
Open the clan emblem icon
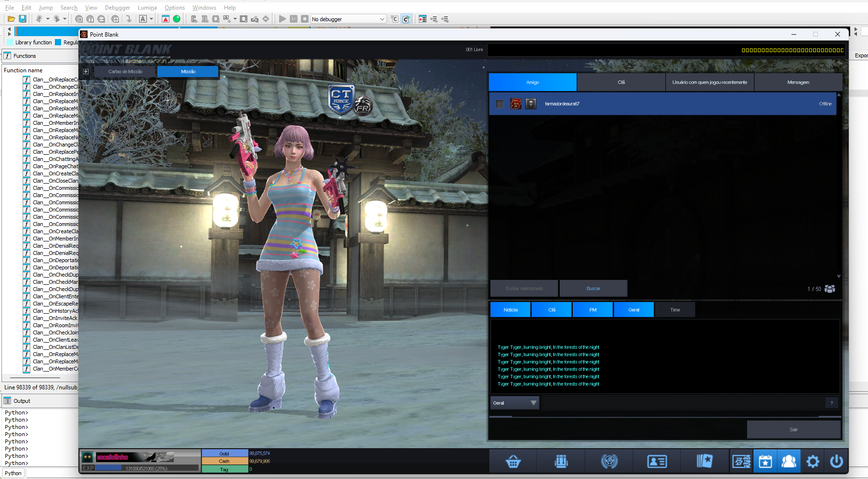click(x=609, y=462)
